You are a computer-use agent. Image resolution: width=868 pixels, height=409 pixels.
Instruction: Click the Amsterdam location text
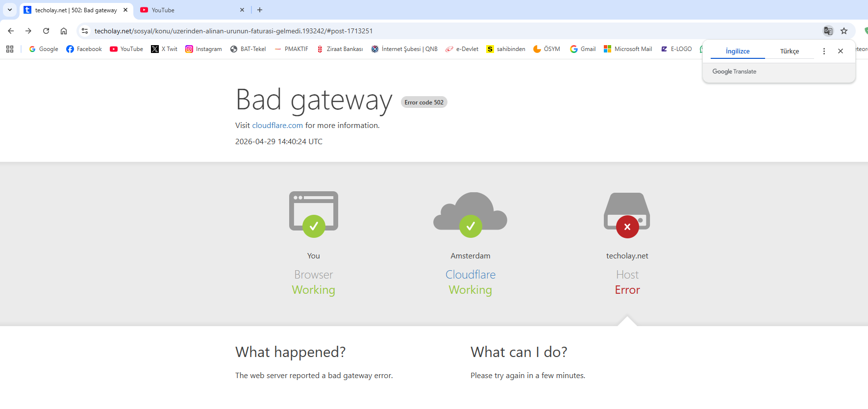pos(471,256)
